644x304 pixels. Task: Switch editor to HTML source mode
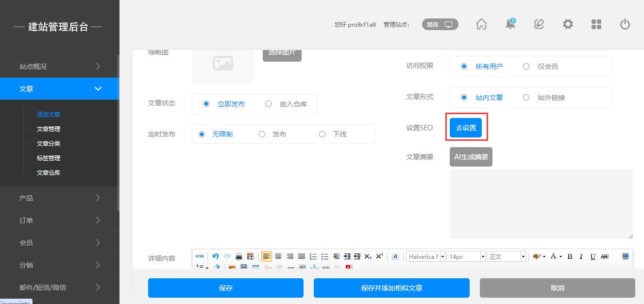click(200, 256)
